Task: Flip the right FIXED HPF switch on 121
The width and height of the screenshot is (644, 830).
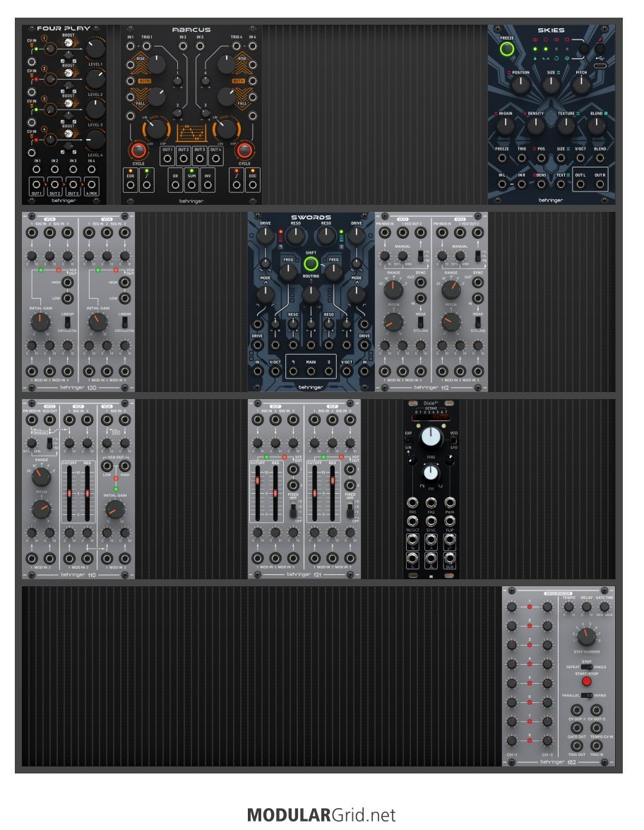Action: coord(350,511)
